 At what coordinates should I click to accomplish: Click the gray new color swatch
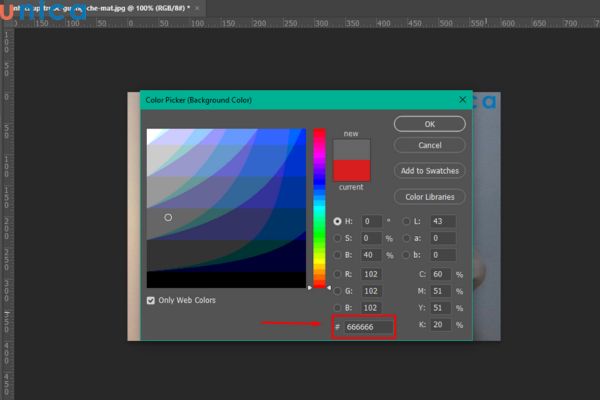coord(351,148)
